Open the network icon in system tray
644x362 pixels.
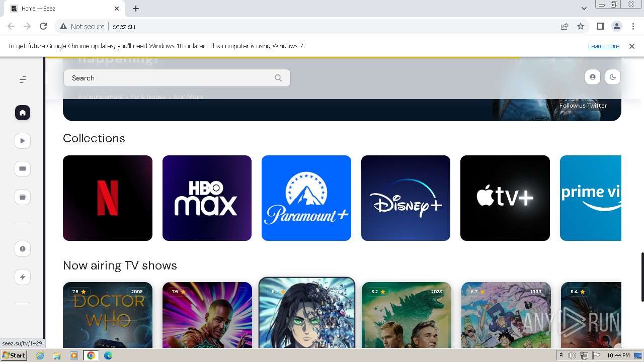584,355
